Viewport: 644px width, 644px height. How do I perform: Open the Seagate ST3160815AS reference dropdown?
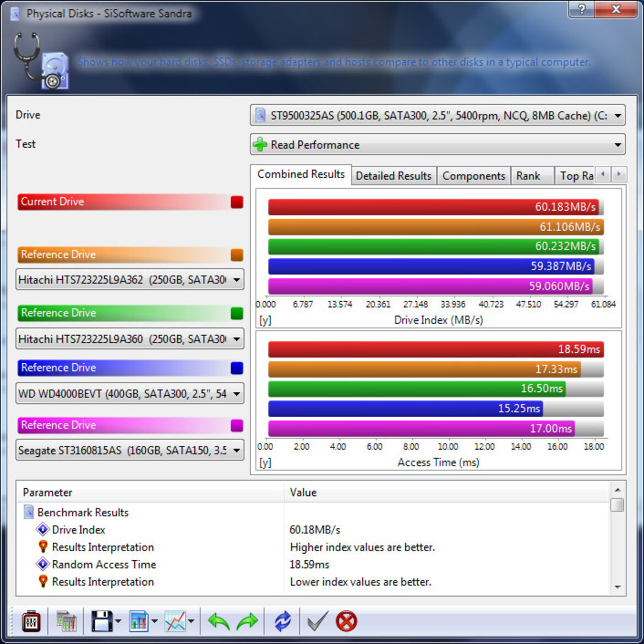point(130,451)
